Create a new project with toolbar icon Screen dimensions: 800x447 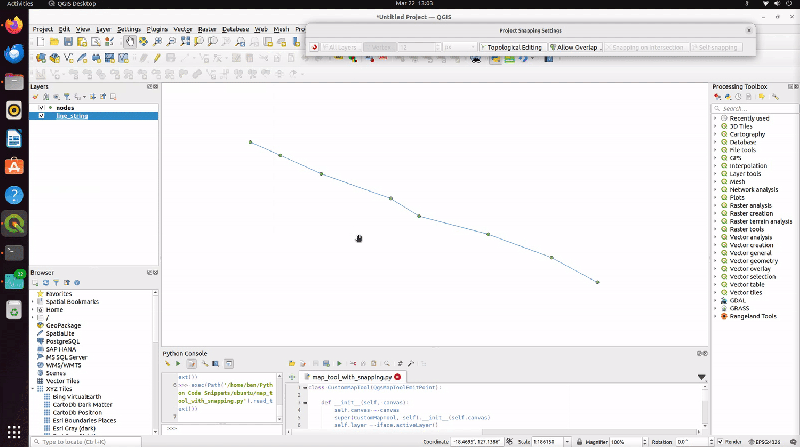[x=41, y=42]
